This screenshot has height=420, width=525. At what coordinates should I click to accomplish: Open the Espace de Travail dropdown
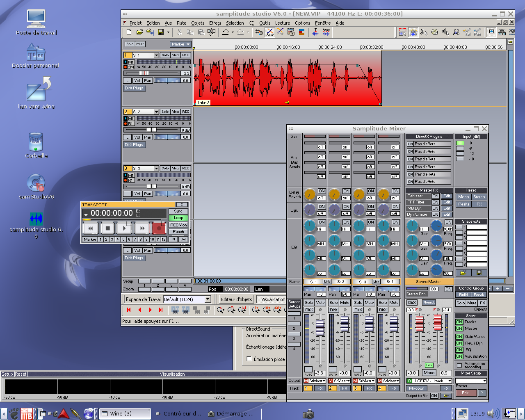(x=208, y=299)
